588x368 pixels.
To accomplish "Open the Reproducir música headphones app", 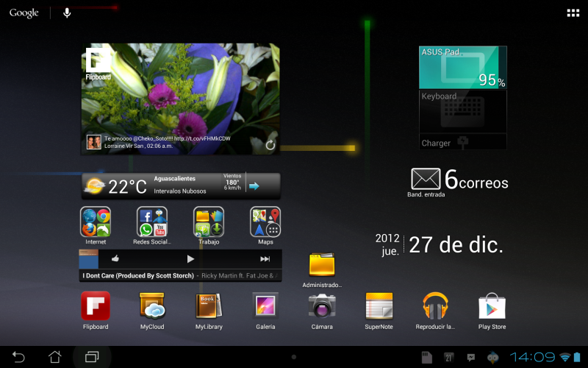I will point(435,305).
